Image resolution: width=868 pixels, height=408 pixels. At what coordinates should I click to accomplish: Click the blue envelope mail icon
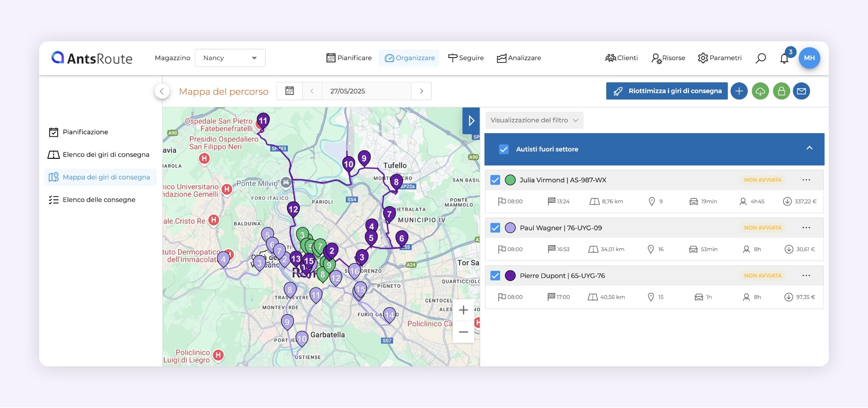point(801,91)
